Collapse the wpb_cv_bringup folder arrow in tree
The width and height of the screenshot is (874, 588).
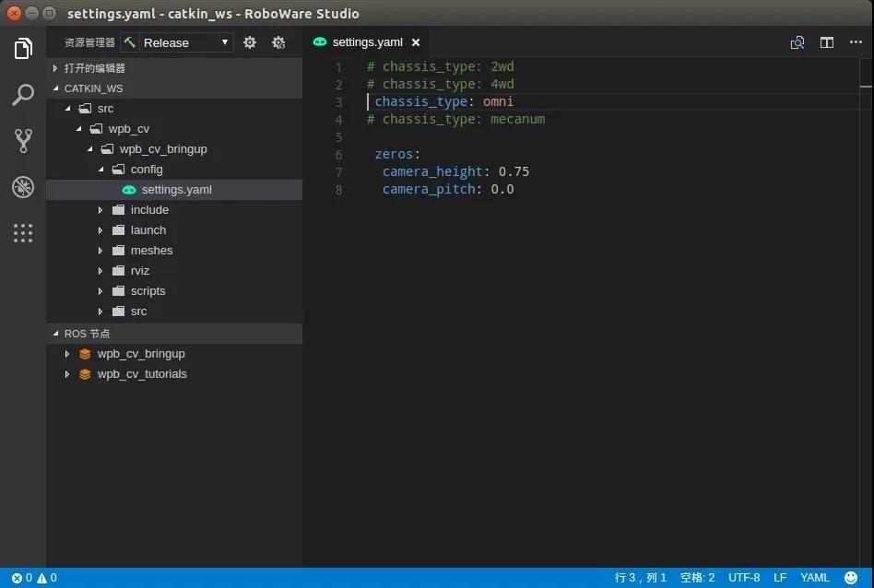89,148
